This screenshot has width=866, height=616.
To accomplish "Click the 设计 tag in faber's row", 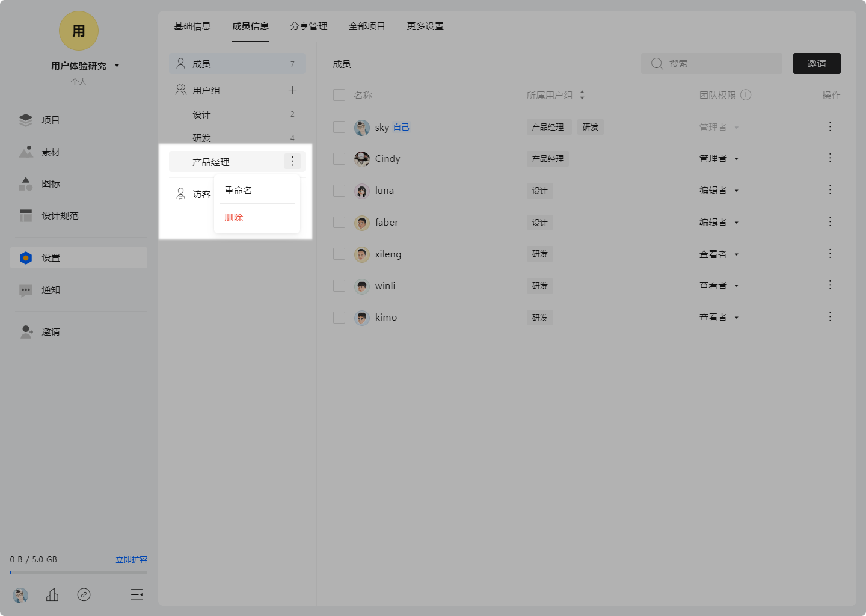I will pyautogui.click(x=539, y=223).
